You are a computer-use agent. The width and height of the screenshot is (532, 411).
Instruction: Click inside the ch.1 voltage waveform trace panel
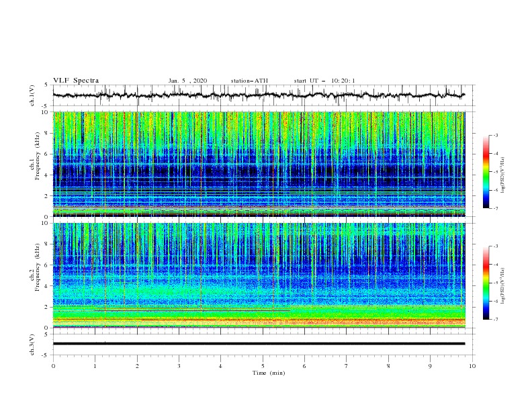(x=263, y=95)
